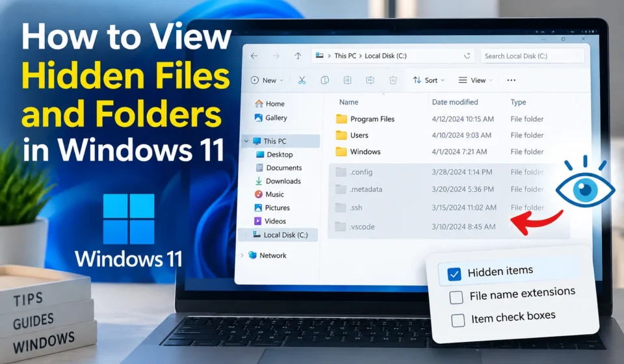Open Desktop in the sidebar
Image resolution: width=624 pixels, height=364 pixels.
[x=274, y=154]
